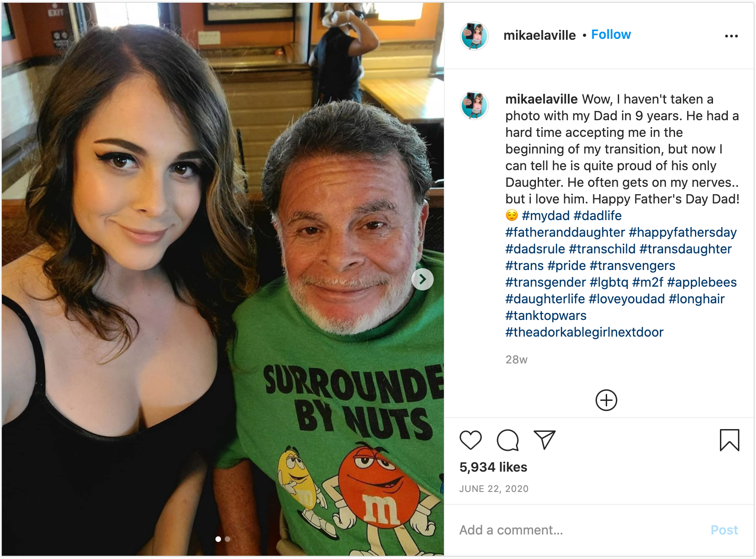Click the Post comment button
This screenshot has height=559, width=756.
click(x=724, y=530)
